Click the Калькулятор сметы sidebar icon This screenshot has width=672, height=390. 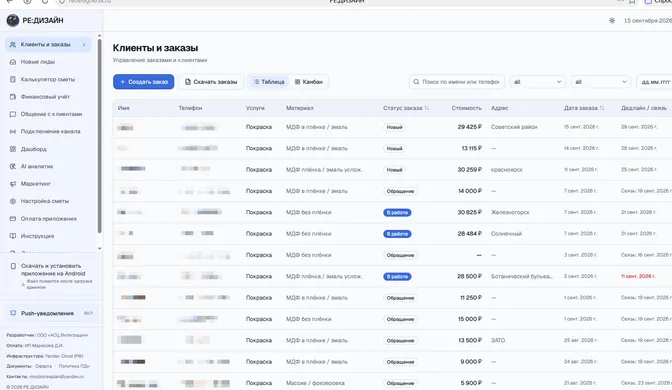13,79
